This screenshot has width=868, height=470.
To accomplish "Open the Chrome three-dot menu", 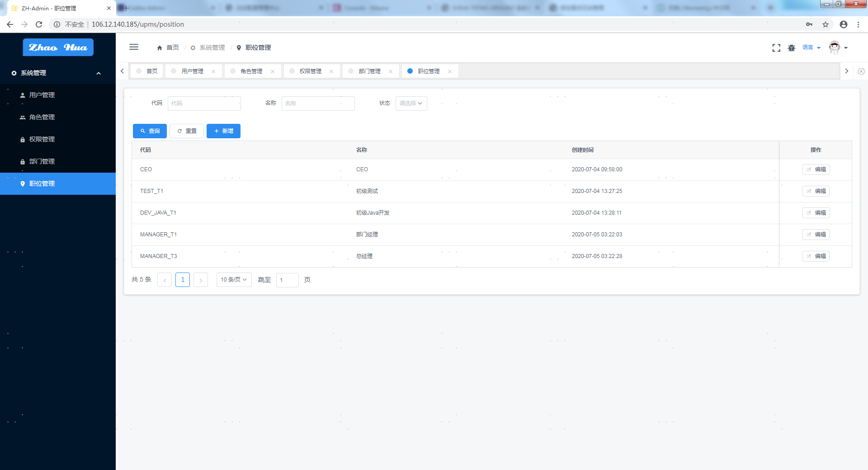I will click(x=858, y=24).
